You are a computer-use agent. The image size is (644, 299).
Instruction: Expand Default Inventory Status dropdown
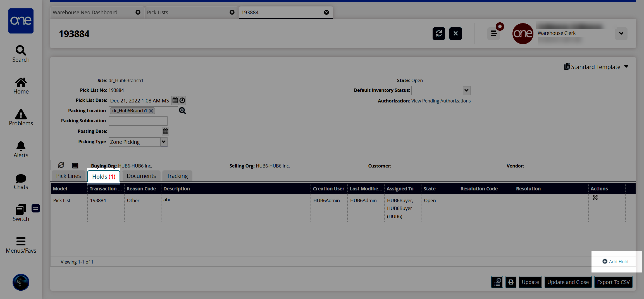pos(466,90)
